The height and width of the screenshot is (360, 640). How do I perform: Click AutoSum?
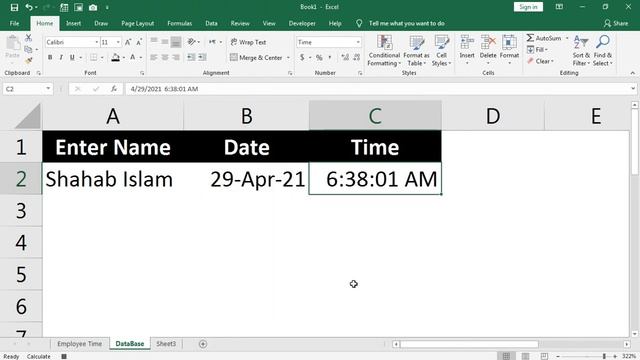click(544, 38)
